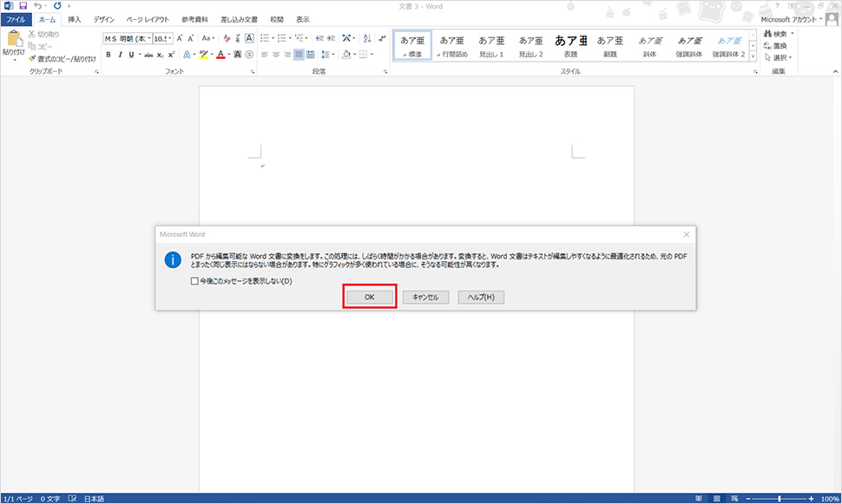Apply italic formatting
The width and height of the screenshot is (842, 504).
tap(120, 55)
